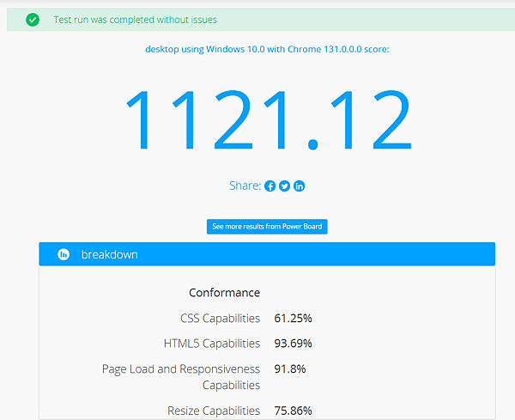Click the 61.25% value
This screenshot has width=515, height=420.
tap(293, 318)
